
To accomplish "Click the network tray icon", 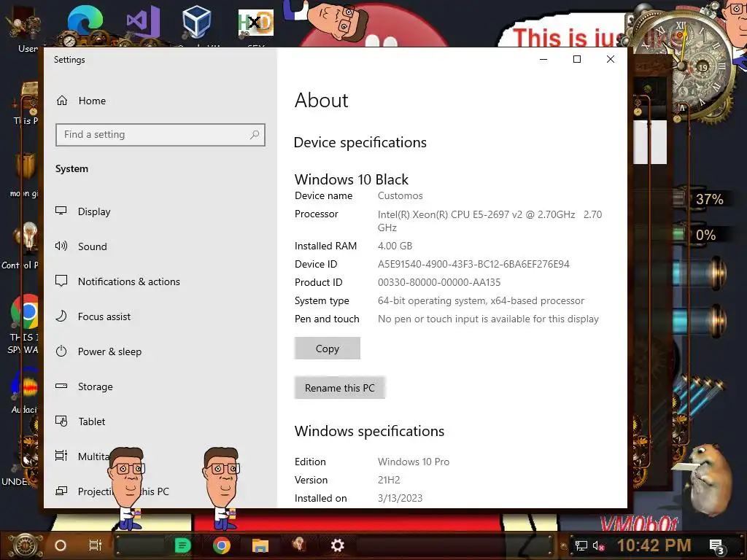I will point(581,545).
